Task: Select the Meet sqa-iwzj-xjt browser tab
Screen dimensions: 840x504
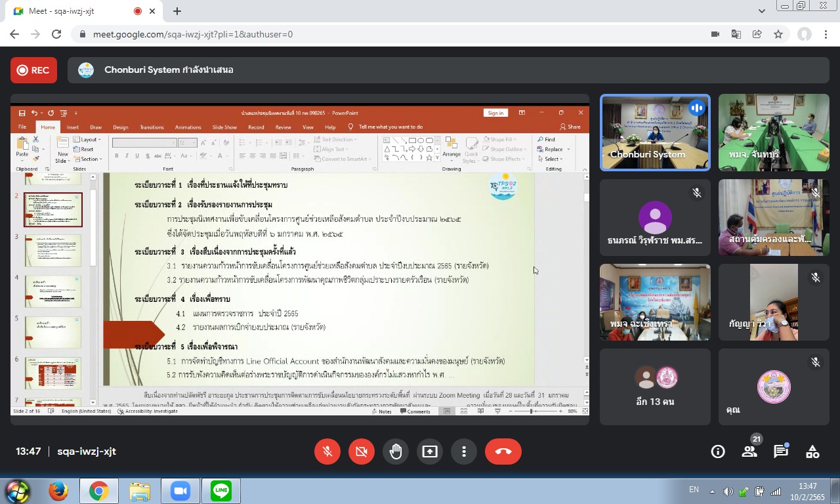Action: tap(72, 11)
